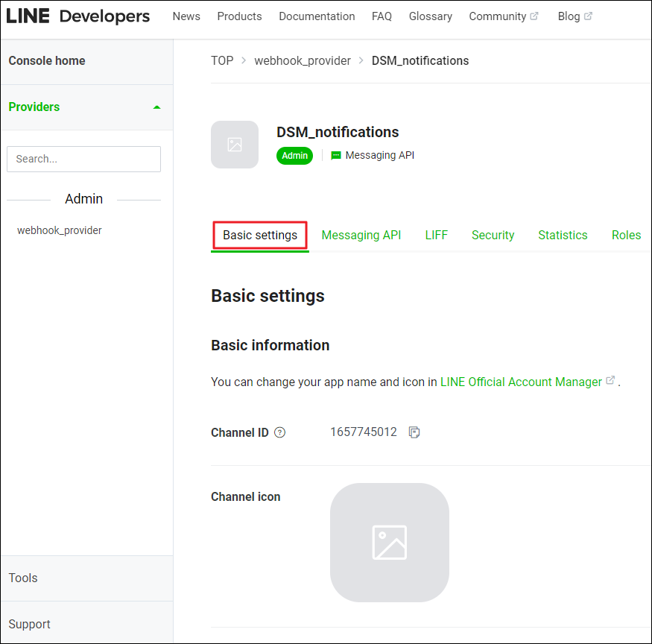Viewport: 652px width, 644px height.
Task: Click the Basic information heading
Action: click(270, 345)
